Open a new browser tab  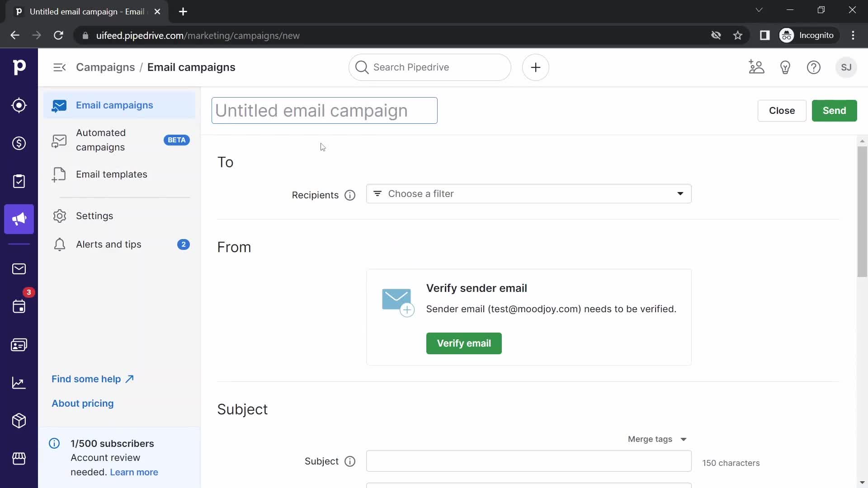[x=183, y=12]
